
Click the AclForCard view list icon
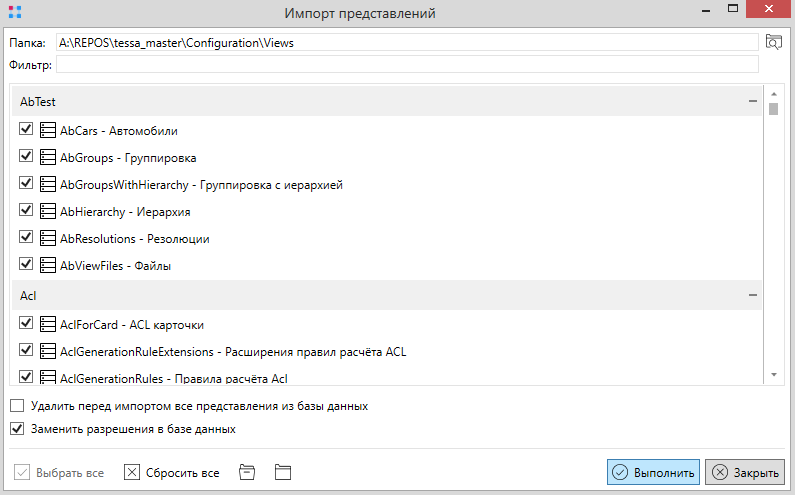48,324
